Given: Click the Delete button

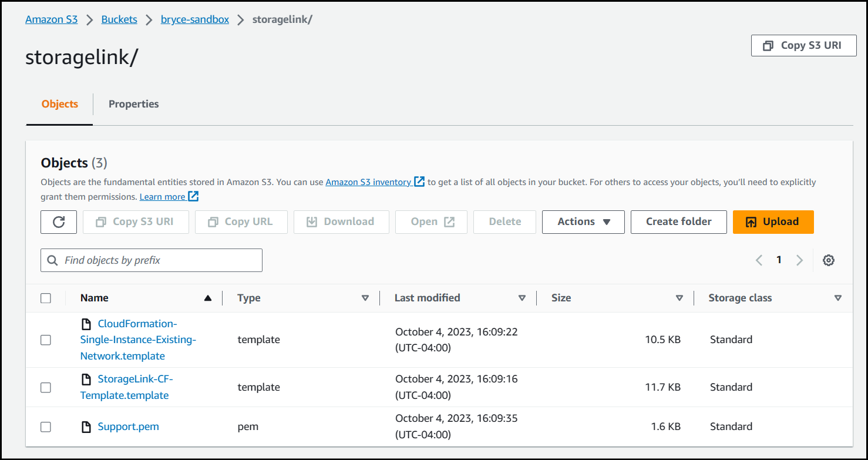Looking at the screenshot, I should point(505,222).
